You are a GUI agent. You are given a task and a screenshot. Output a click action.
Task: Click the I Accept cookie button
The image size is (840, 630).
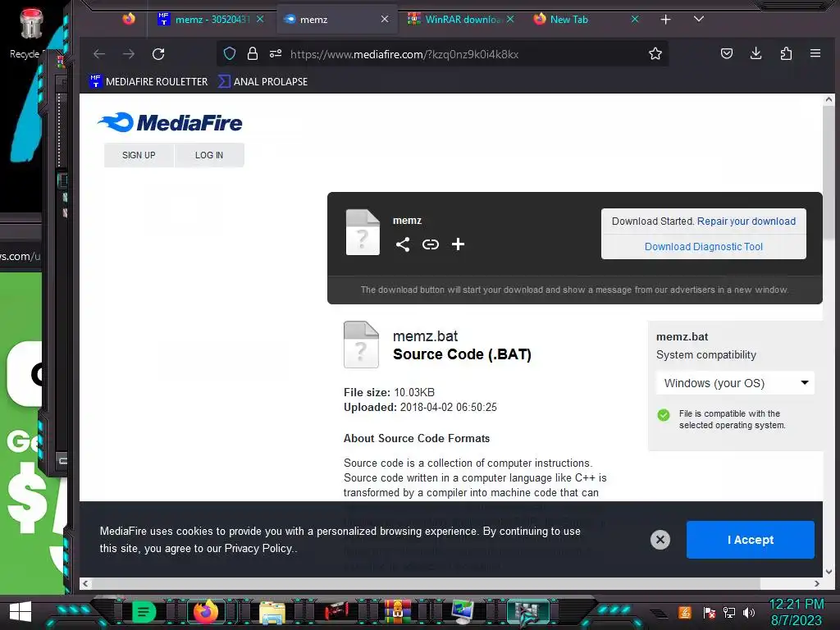coord(750,540)
